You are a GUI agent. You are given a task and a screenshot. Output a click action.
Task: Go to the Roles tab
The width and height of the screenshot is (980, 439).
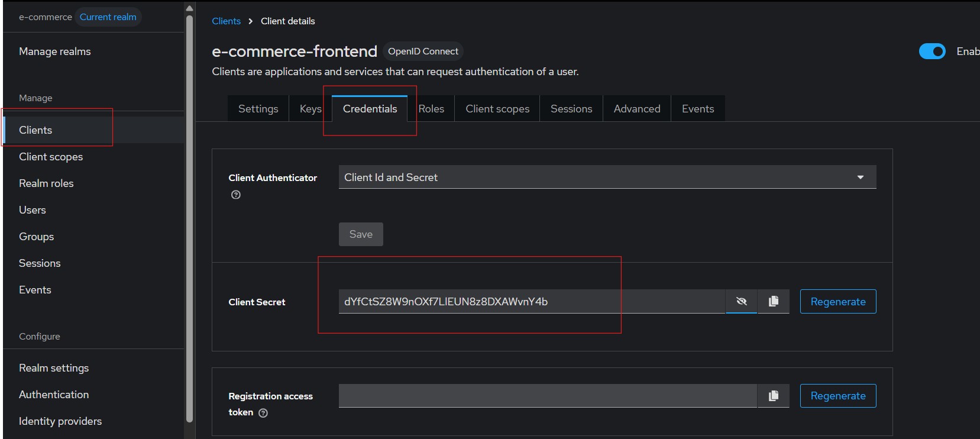pyautogui.click(x=431, y=109)
